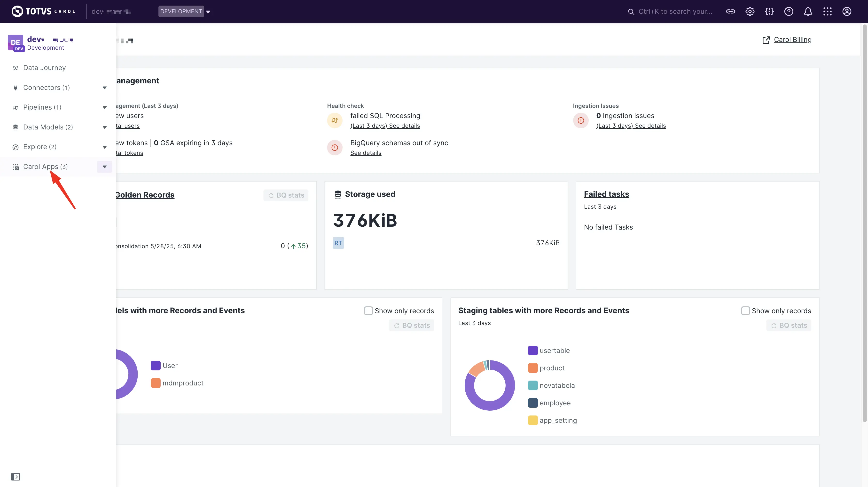Click the novatabela legend swatch
The image size is (868, 487).
point(532,385)
